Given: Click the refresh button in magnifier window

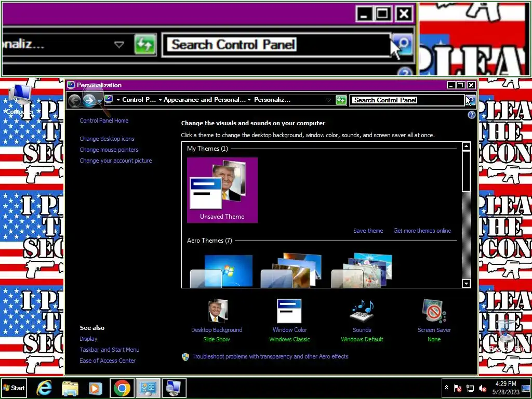Looking at the screenshot, I should [x=145, y=45].
